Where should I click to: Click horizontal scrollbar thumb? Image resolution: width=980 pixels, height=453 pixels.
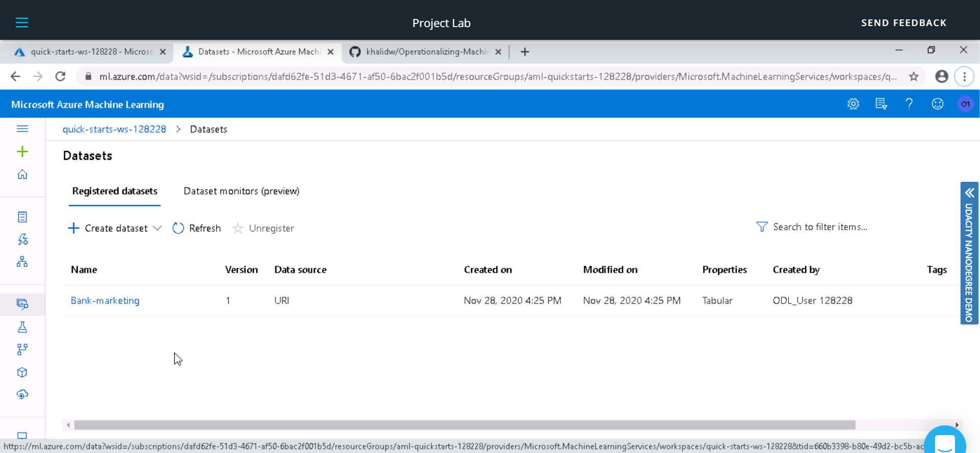click(464, 425)
